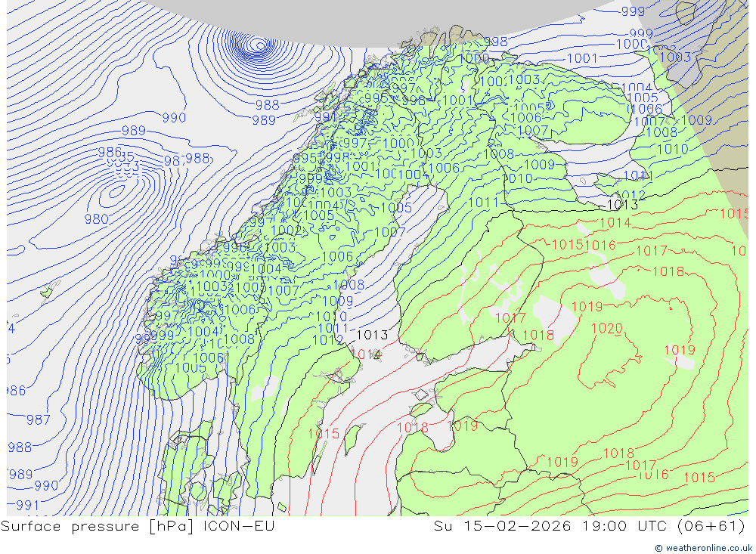The image size is (756, 554).
Task: Click the red 1019 label near Estonia
Action: pos(463,426)
